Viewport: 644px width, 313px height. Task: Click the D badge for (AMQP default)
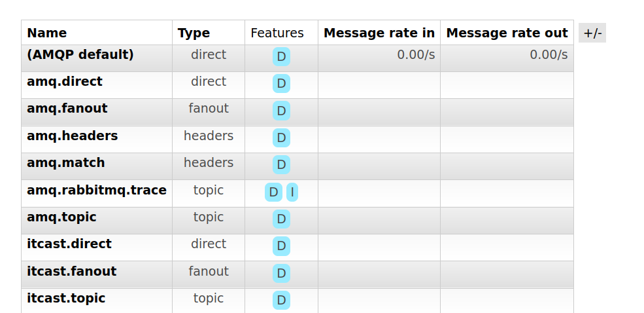(x=281, y=57)
